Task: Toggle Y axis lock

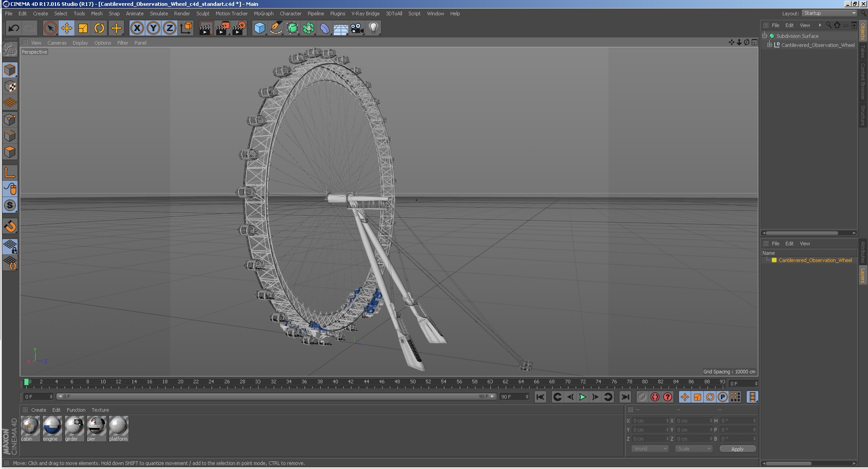Action: pos(153,28)
